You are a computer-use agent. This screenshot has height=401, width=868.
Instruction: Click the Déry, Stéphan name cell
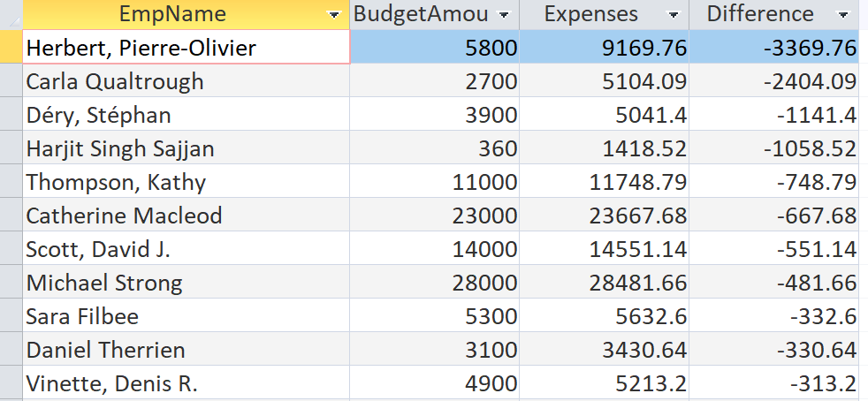tap(186, 115)
